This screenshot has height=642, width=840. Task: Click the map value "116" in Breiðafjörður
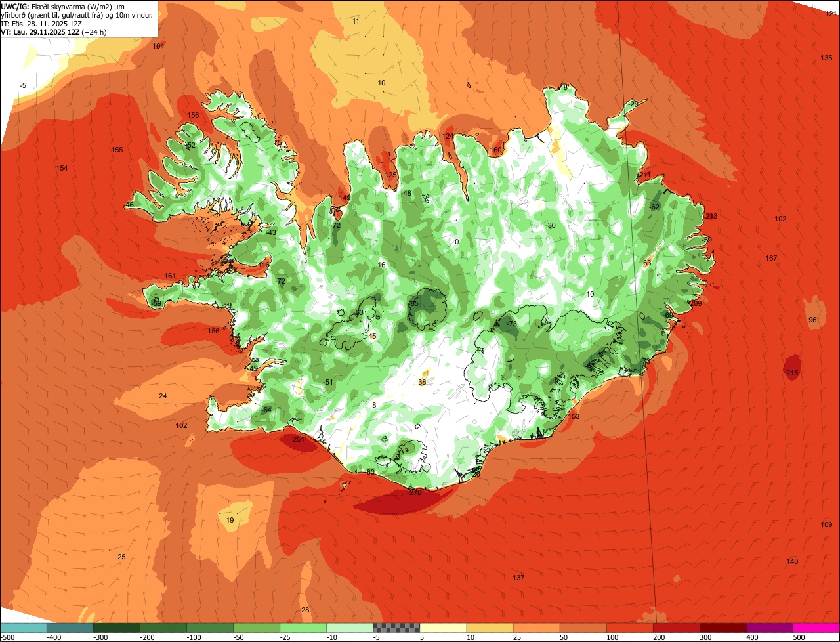(264, 265)
